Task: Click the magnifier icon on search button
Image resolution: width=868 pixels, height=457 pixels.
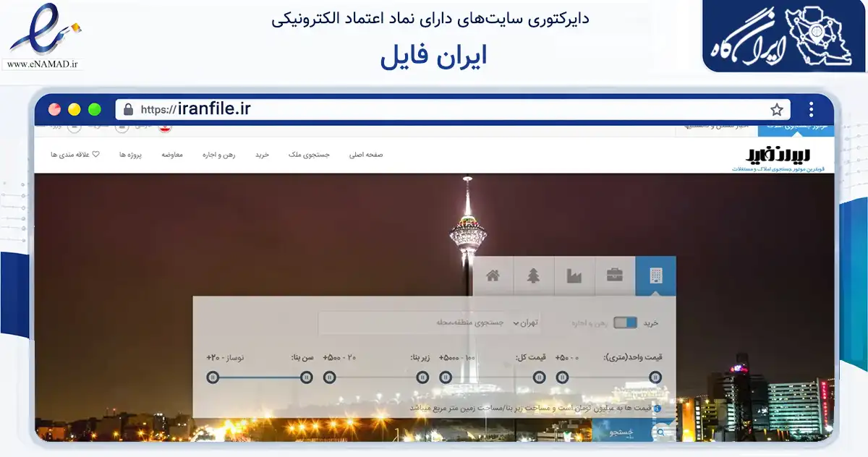Action: pos(661,432)
